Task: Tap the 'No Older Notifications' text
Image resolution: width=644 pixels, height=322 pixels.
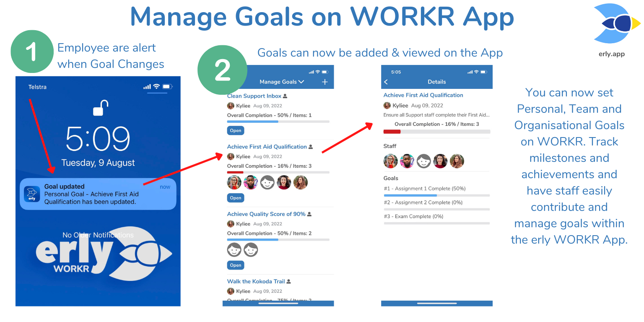Action: pos(98,235)
